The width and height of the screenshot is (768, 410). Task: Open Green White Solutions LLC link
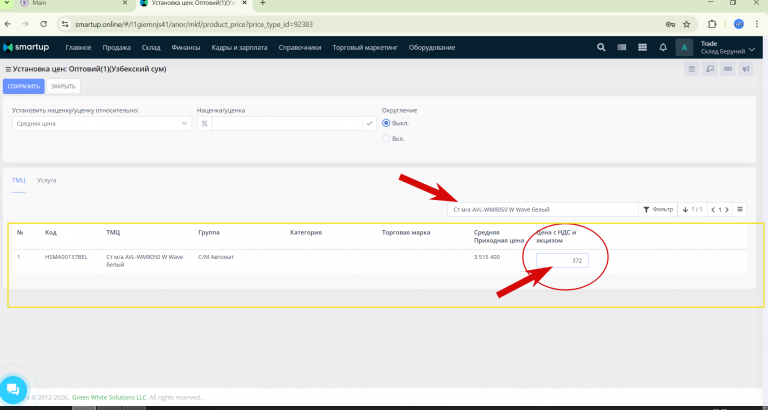[109, 397]
